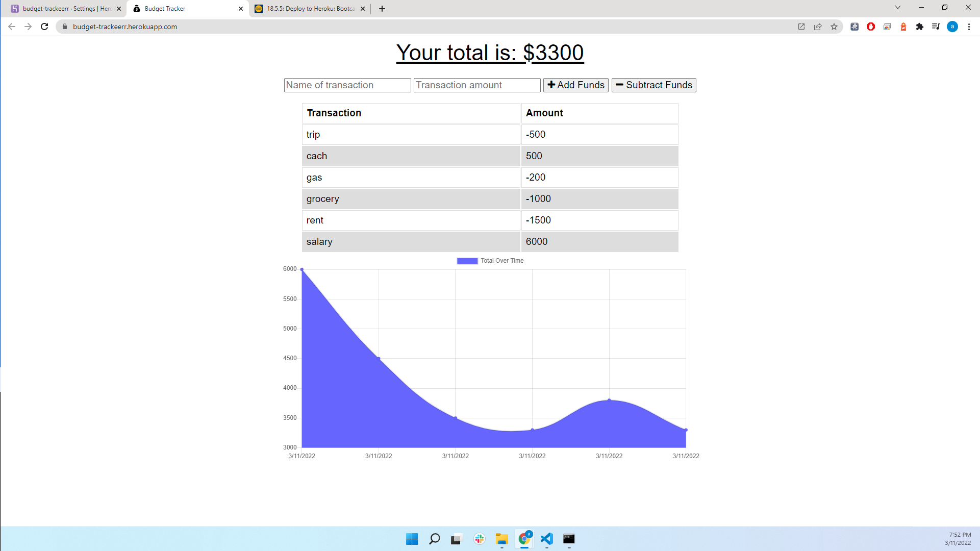Open the Windows Start menu
Screen dimensions: 980x551
[x=412, y=539]
